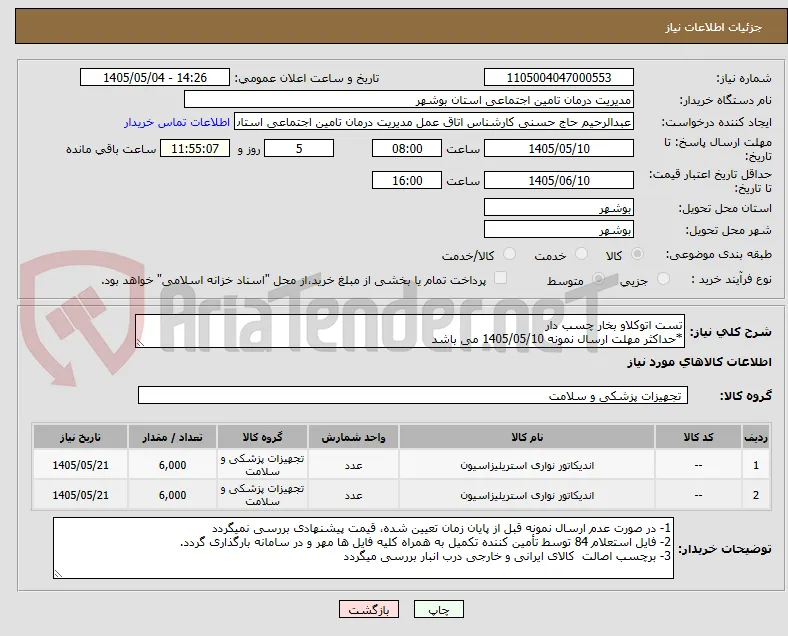Click row 1 quantity 6,000
Image resolution: width=788 pixels, height=636 pixels.
(172, 465)
